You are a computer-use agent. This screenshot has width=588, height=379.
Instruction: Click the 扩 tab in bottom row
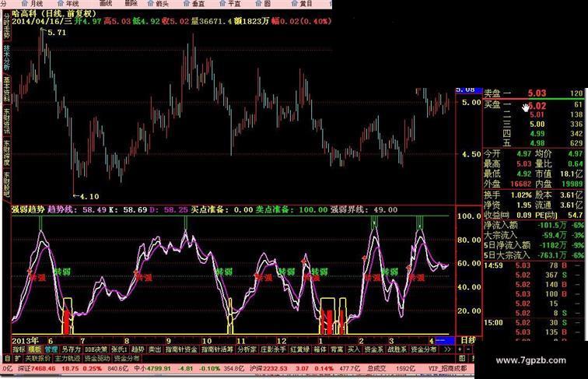point(17,358)
